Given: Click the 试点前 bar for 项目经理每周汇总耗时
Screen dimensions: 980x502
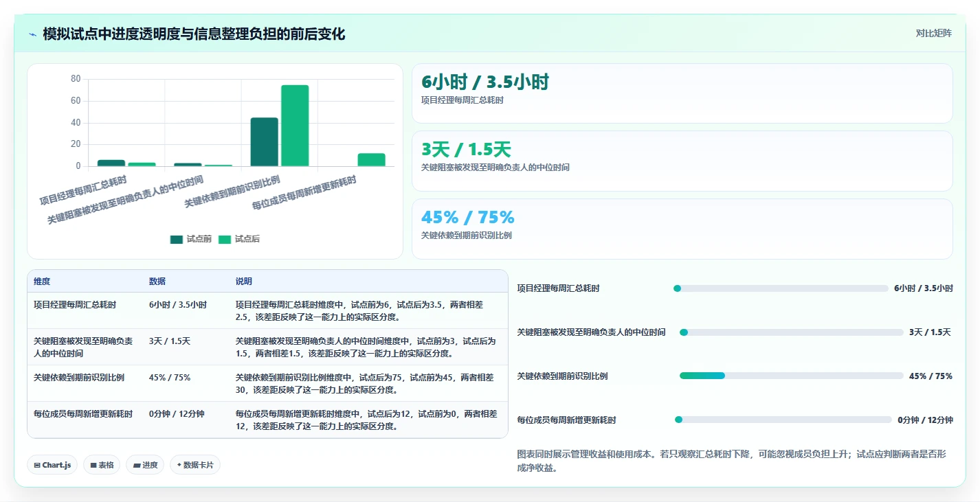Looking at the screenshot, I should [111, 163].
